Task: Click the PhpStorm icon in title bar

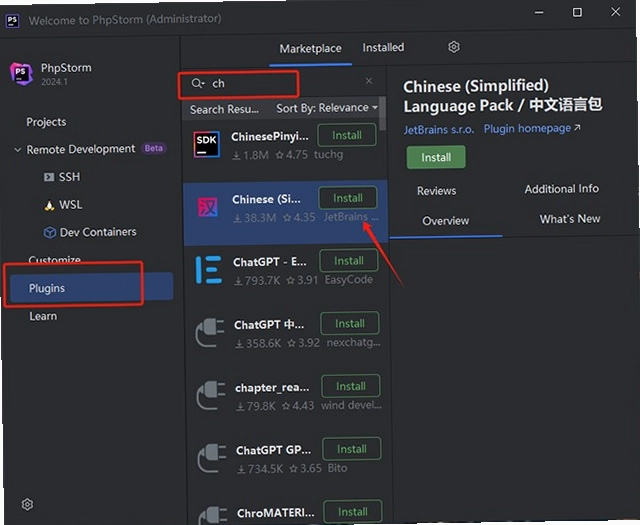Action: click(12, 20)
